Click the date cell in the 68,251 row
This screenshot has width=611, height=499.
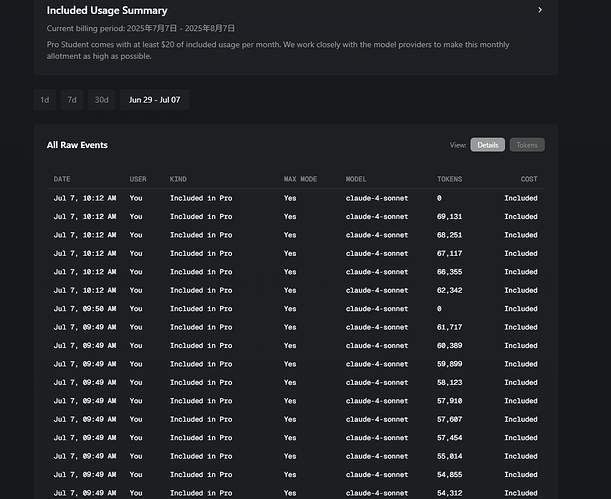point(85,235)
